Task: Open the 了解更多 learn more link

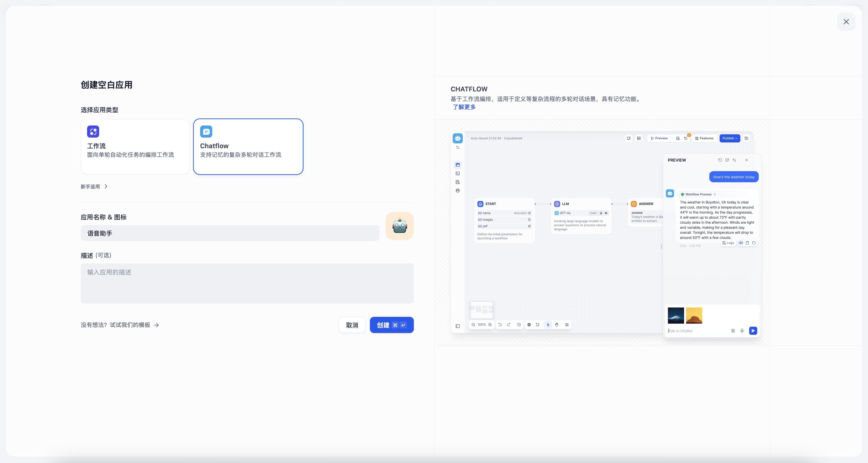Action: pos(464,107)
